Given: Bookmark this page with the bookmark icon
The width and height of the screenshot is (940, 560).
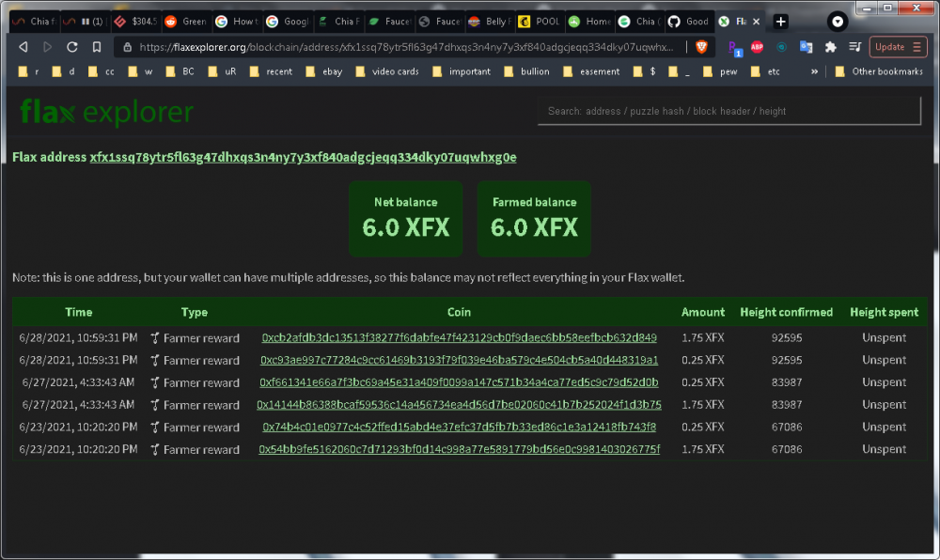Looking at the screenshot, I should [x=97, y=47].
